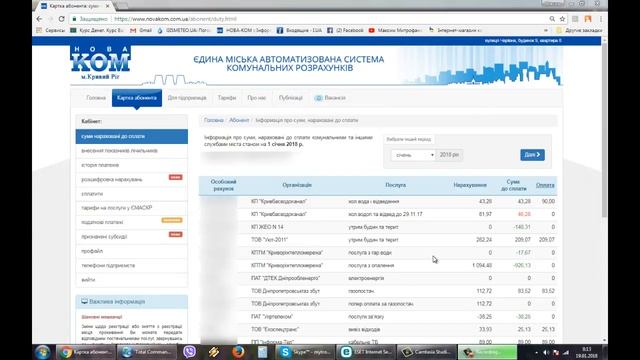This screenshot has width=640, height=360.
Task: Open the Chrome menu three-dots icon
Action: pos(600,19)
